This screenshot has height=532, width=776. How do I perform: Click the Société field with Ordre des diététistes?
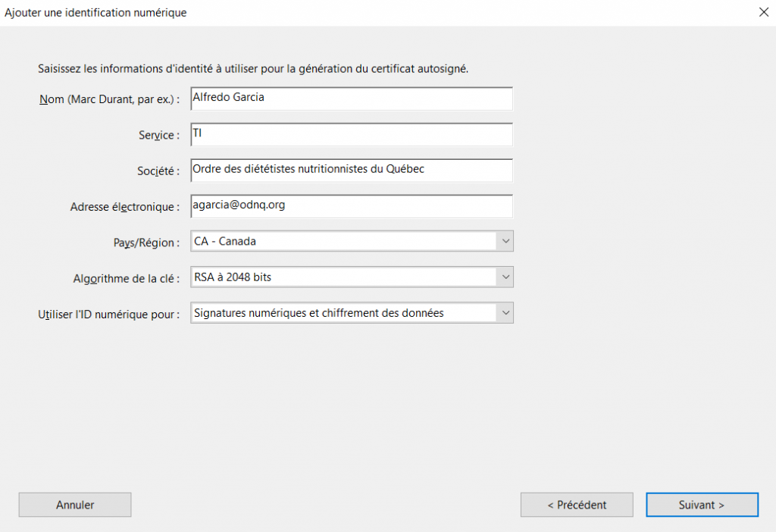(352, 171)
